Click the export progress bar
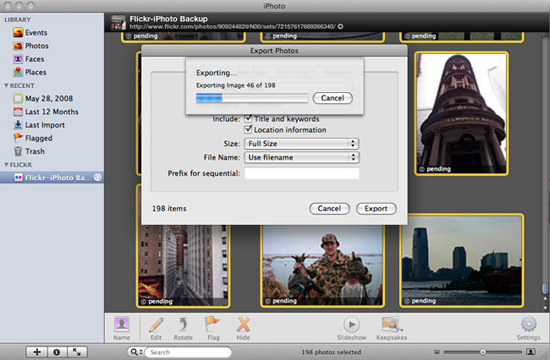The height and width of the screenshot is (360, 550). tap(251, 98)
